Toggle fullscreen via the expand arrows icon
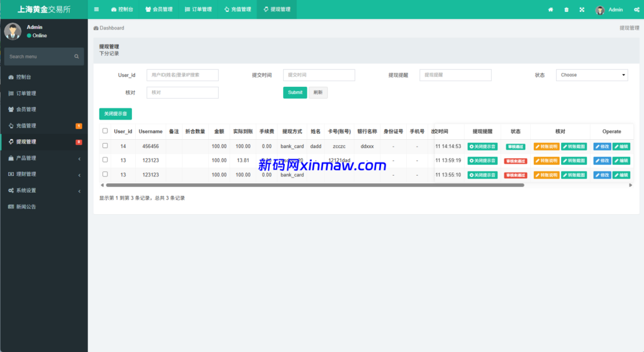The height and width of the screenshot is (352, 644). pos(582,9)
